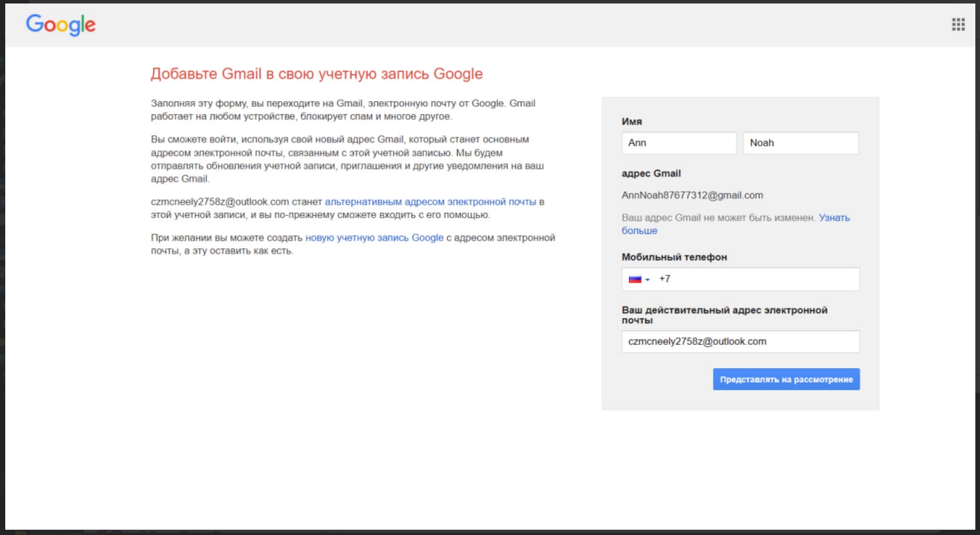Screen dimensions: 980x535
Task: Click the Google logo
Action: coord(61,25)
